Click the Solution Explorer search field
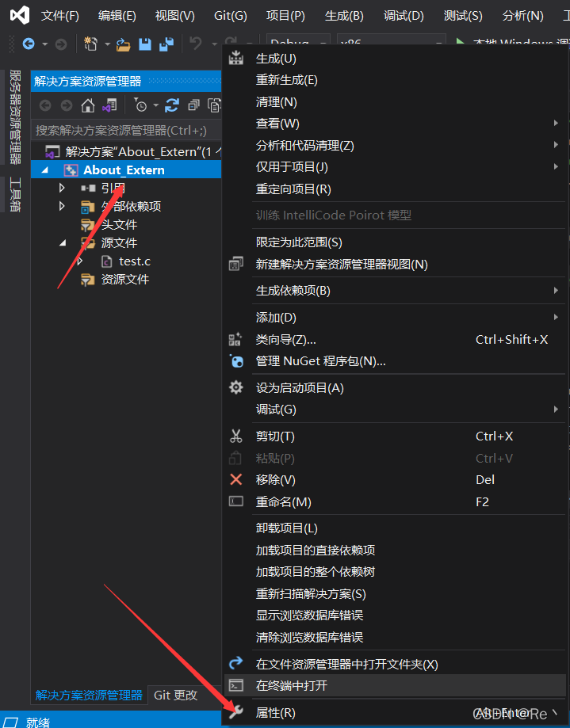Screen dimensions: 570x728 [x=126, y=131]
